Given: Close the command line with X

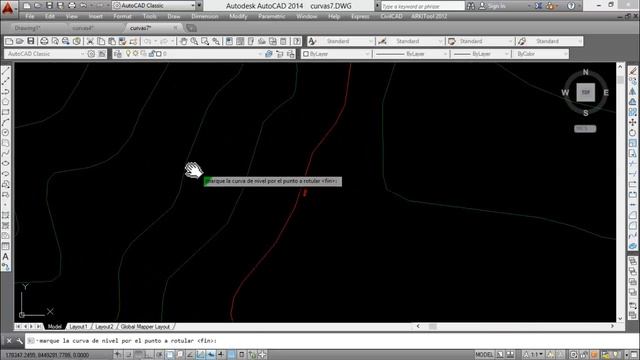Looking at the screenshot, I should pos(9,340).
